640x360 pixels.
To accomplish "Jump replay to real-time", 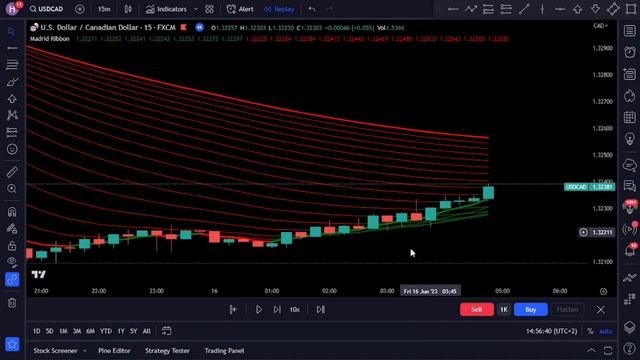I will click(x=320, y=310).
